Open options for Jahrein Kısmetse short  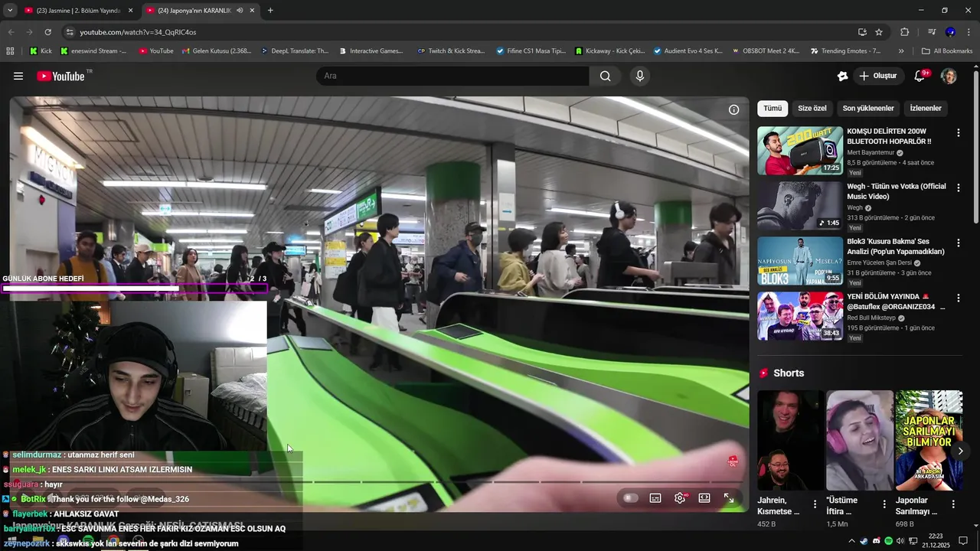[815, 504]
